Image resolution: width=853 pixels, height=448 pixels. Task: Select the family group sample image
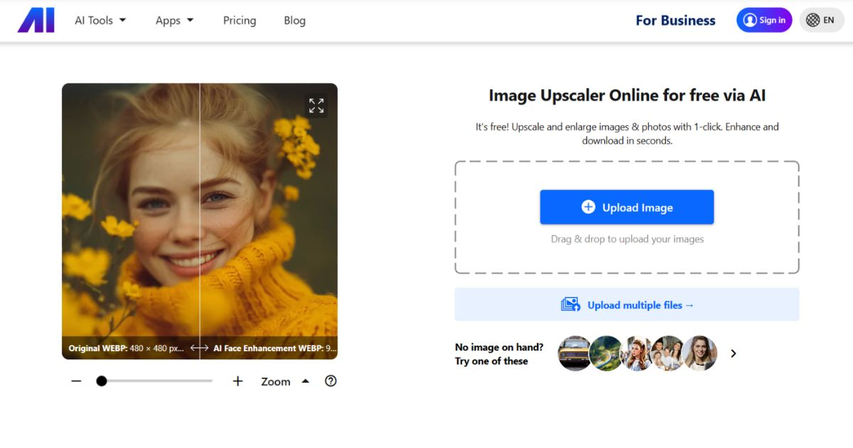[668, 353]
